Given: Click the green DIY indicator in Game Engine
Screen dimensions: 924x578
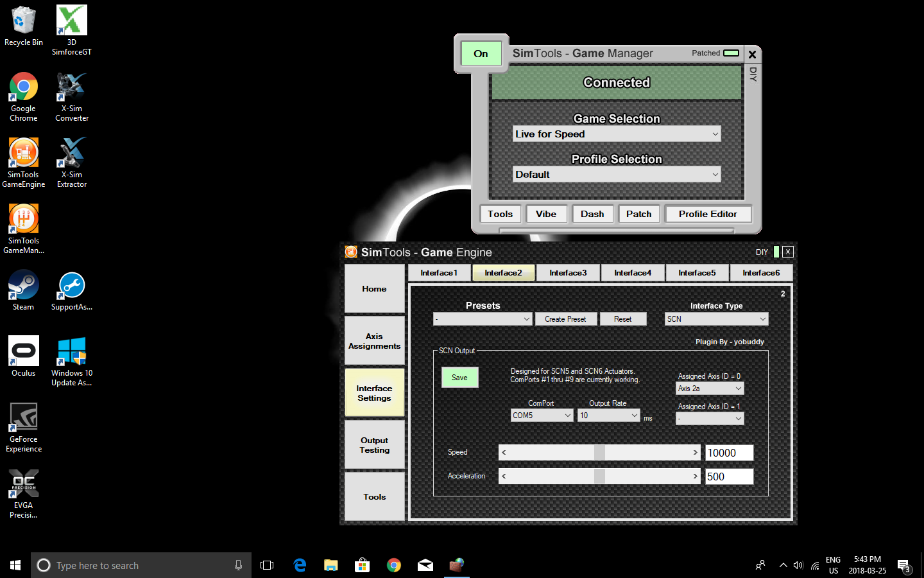Looking at the screenshot, I should (x=776, y=252).
